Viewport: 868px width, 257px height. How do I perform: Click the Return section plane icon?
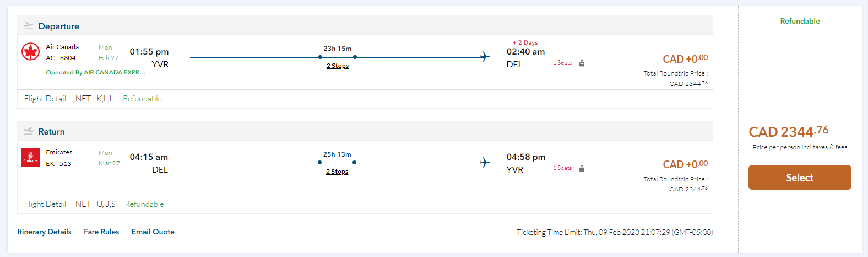(x=29, y=131)
